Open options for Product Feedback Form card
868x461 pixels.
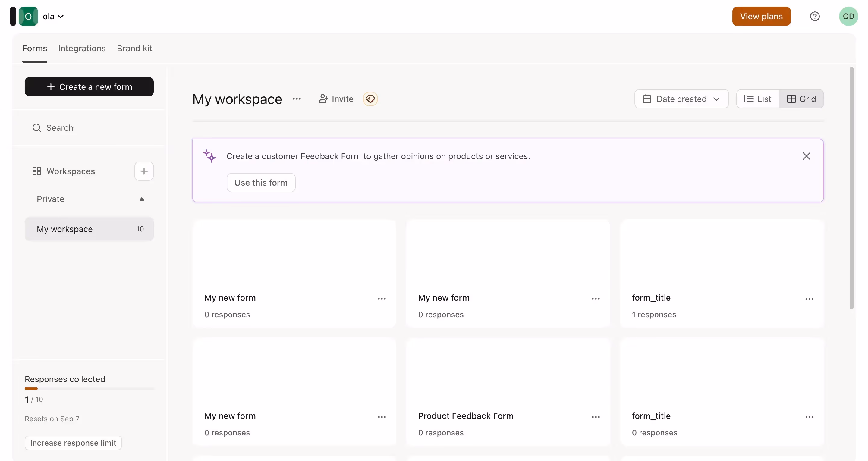click(596, 417)
